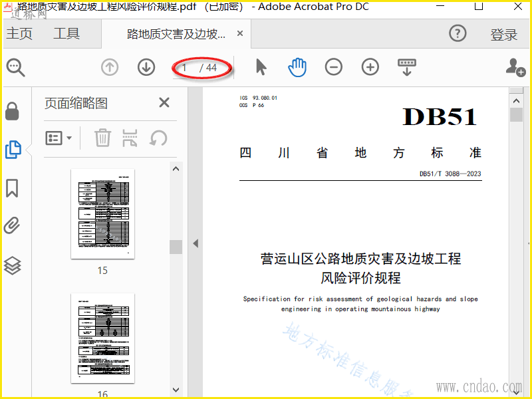
Task: Open the bookmarks panel
Action: coord(12,188)
